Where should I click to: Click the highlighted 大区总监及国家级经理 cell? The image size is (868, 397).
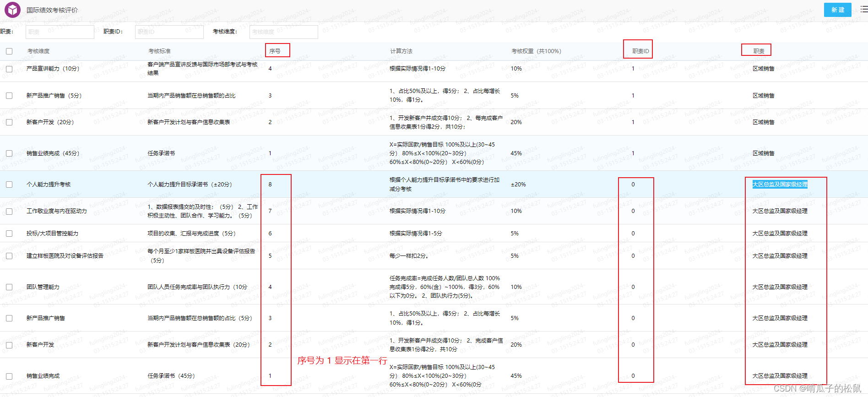pos(780,185)
